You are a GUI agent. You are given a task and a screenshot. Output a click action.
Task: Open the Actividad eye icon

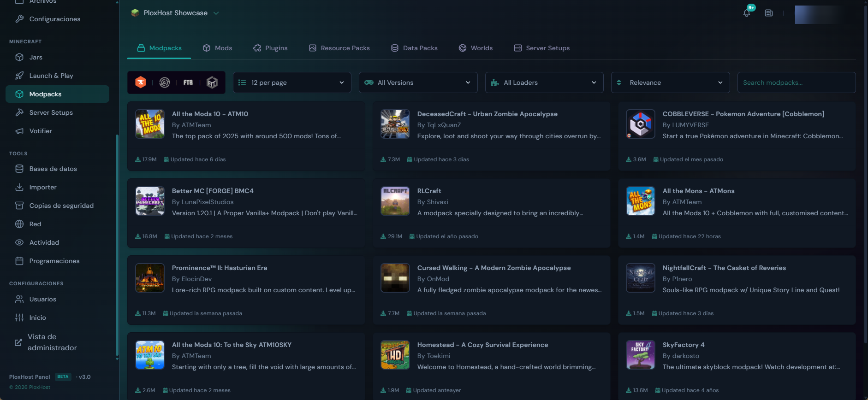point(19,242)
